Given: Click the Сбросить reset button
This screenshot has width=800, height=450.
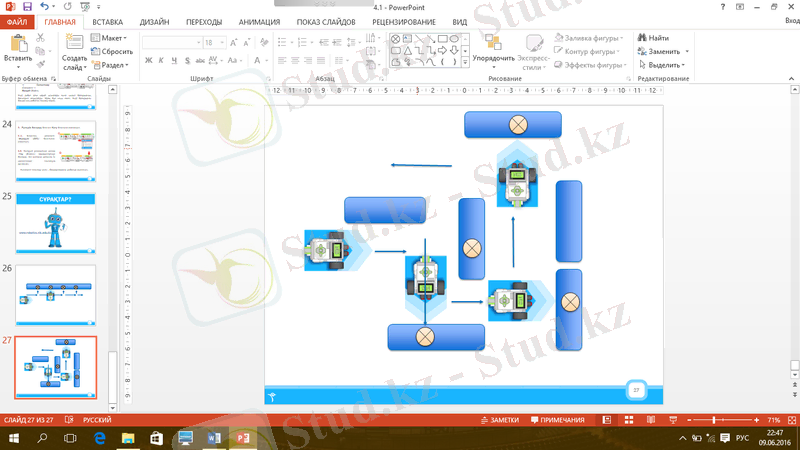Looking at the screenshot, I should [x=112, y=52].
